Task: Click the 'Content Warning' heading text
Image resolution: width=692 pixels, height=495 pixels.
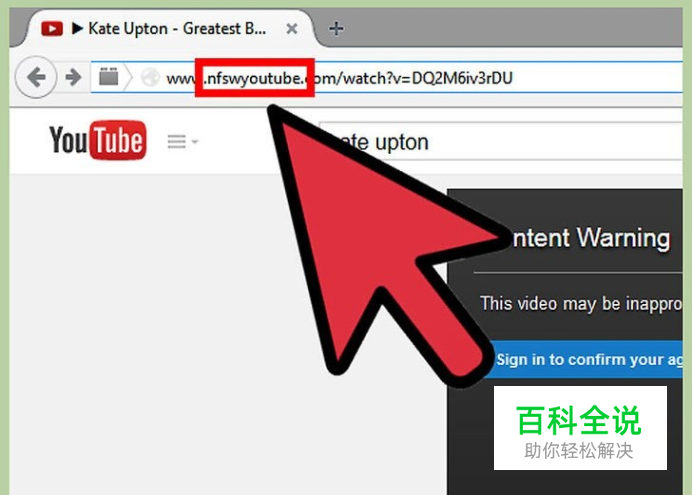Action: tap(590, 239)
